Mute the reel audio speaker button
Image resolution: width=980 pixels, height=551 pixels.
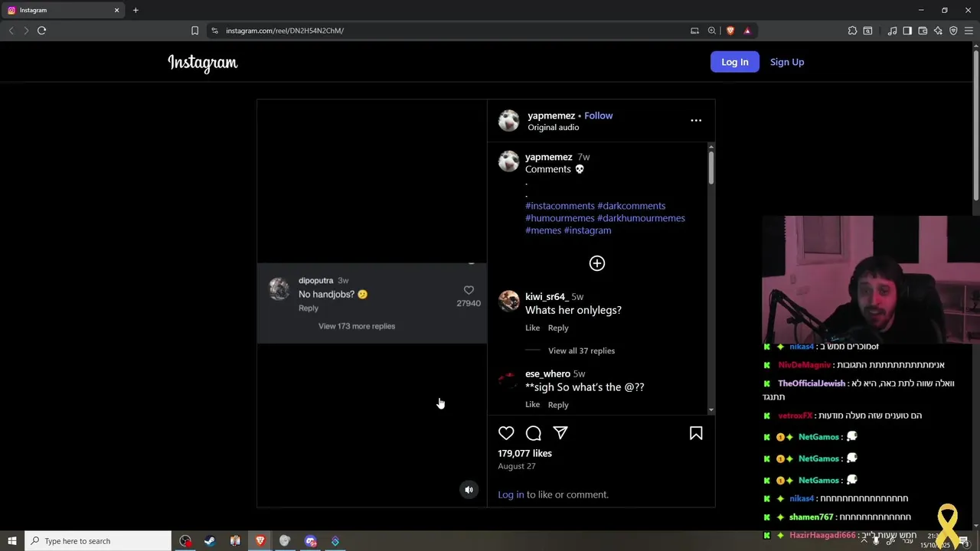pos(469,490)
